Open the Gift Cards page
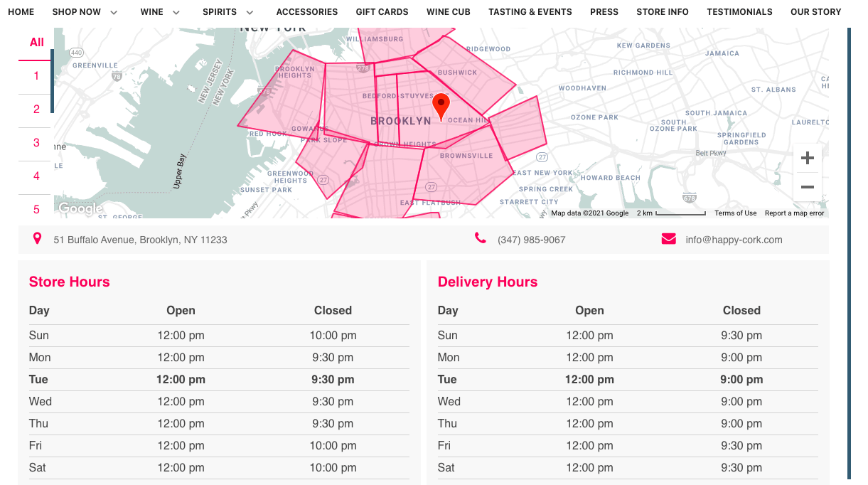 coord(382,12)
